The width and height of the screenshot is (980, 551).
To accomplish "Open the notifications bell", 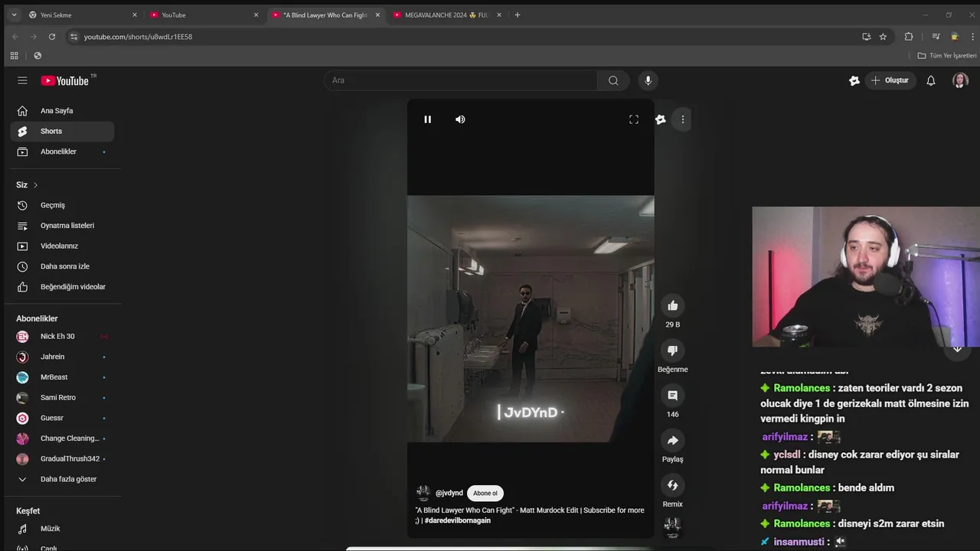I will tap(931, 80).
